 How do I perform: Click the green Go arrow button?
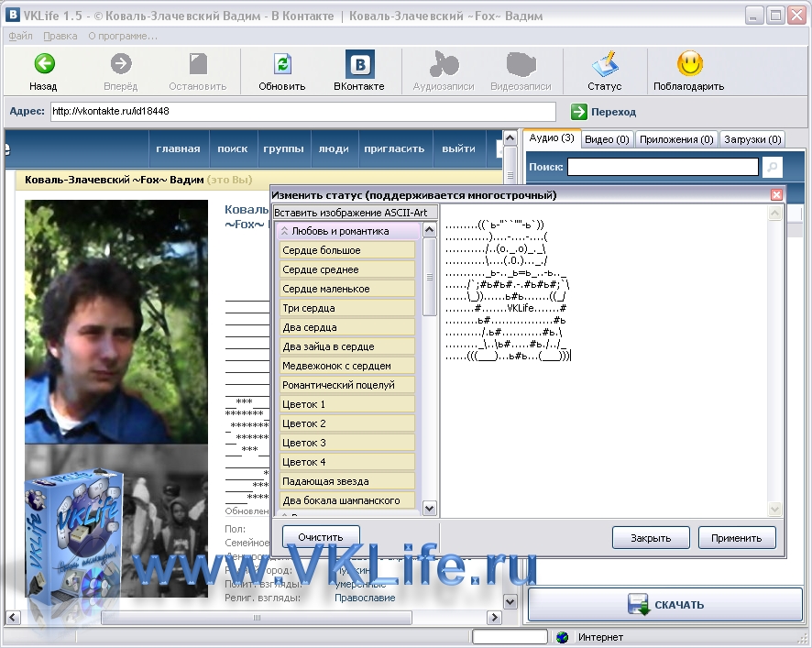579,112
